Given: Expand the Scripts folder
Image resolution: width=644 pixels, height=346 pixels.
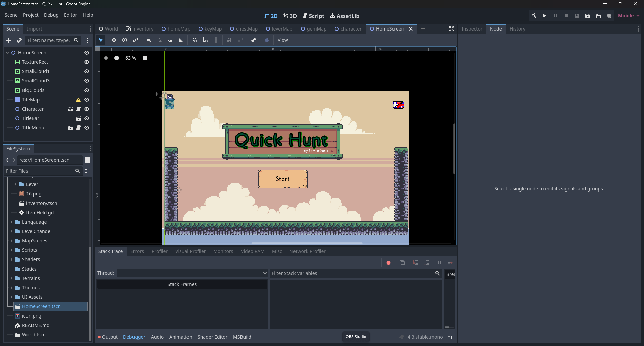Looking at the screenshot, I should coord(11,250).
